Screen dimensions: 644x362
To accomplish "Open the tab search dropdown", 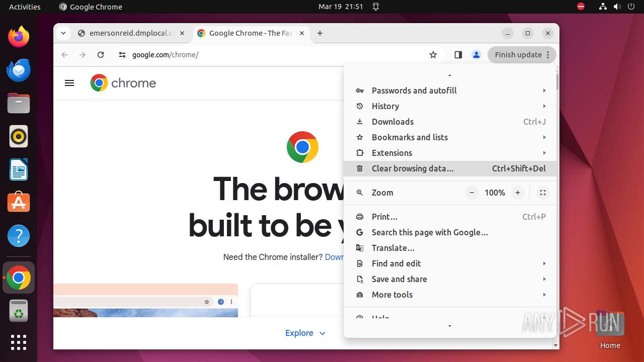I will (x=63, y=33).
